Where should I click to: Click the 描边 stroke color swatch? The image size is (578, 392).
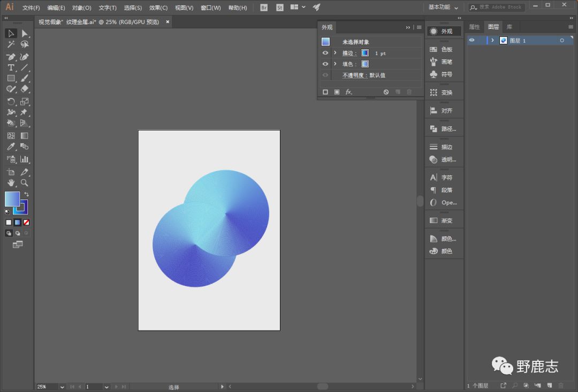click(365, 53)
